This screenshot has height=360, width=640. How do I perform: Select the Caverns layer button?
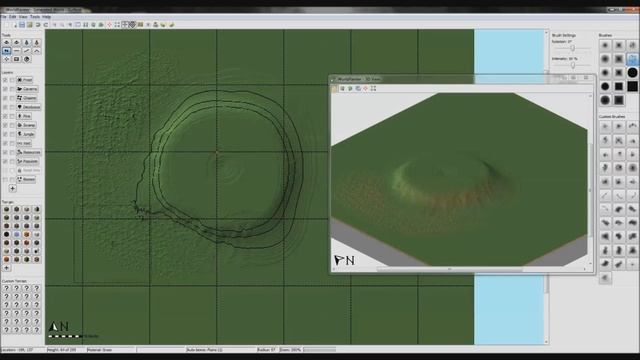tap(27, 89)
